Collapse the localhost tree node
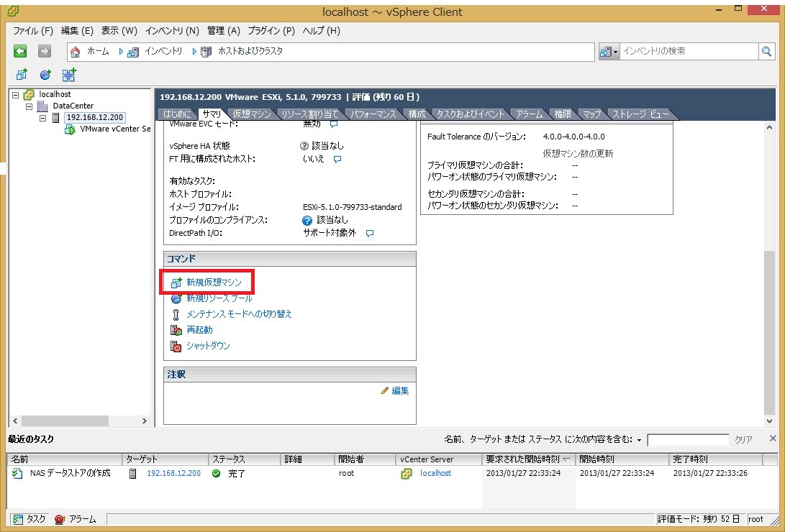Viewport: 785px width, 532px height. pos(16,94)
